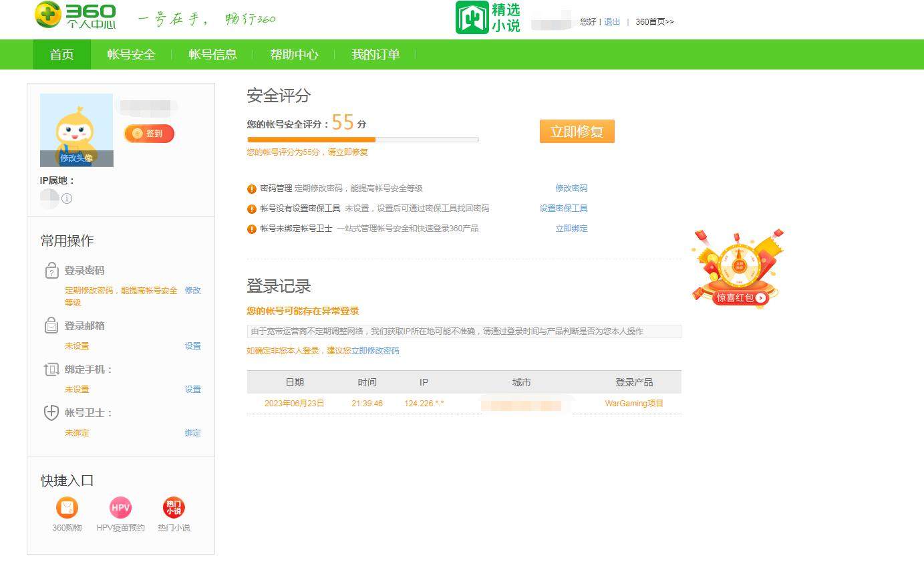924x562 pixels.
Task: Open 我的订单 menu item
Action: (374, 54)
